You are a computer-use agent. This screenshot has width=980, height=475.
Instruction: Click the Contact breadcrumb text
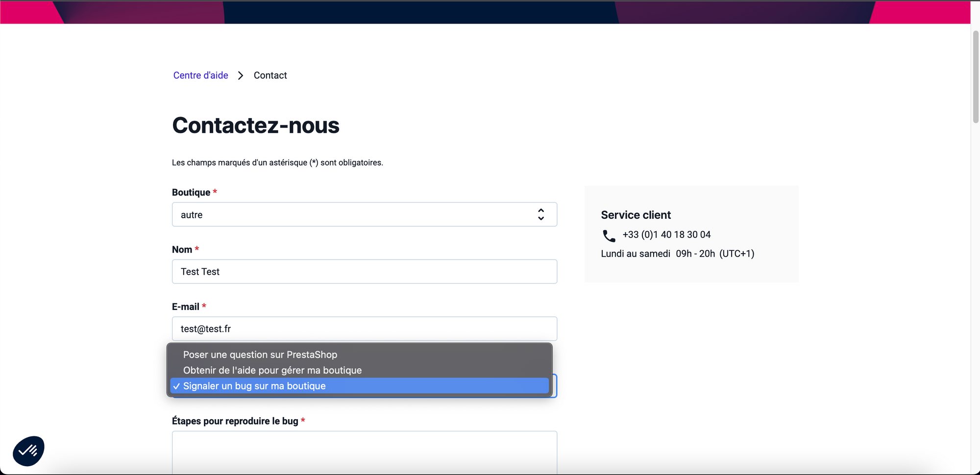(270, 75)
